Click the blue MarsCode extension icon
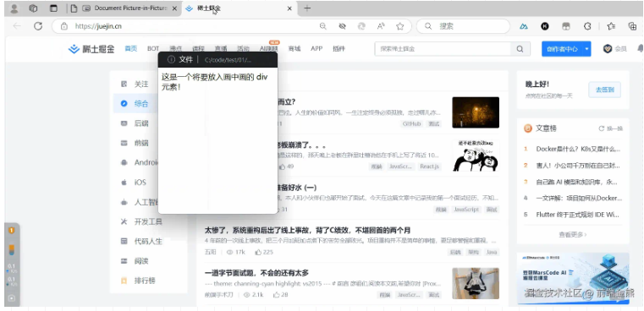 (524, 26)
